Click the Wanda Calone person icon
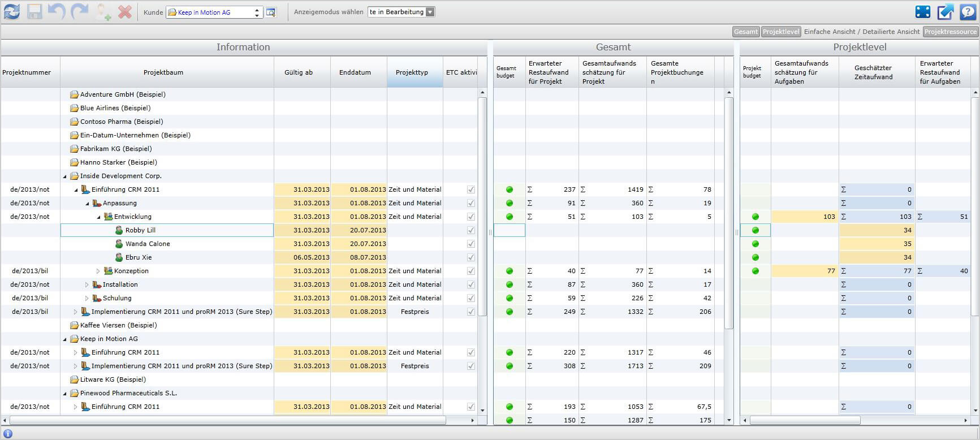The height and width of the screenshot is (440, 980). [119, 244]
